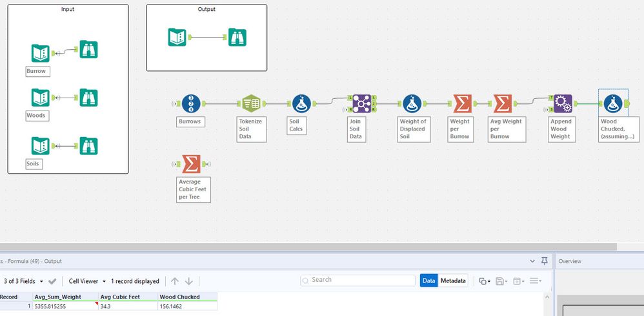Click the Input container title
Image resolution: width=644 pixels, height=316 pixels.
click(x=68, y=9)
